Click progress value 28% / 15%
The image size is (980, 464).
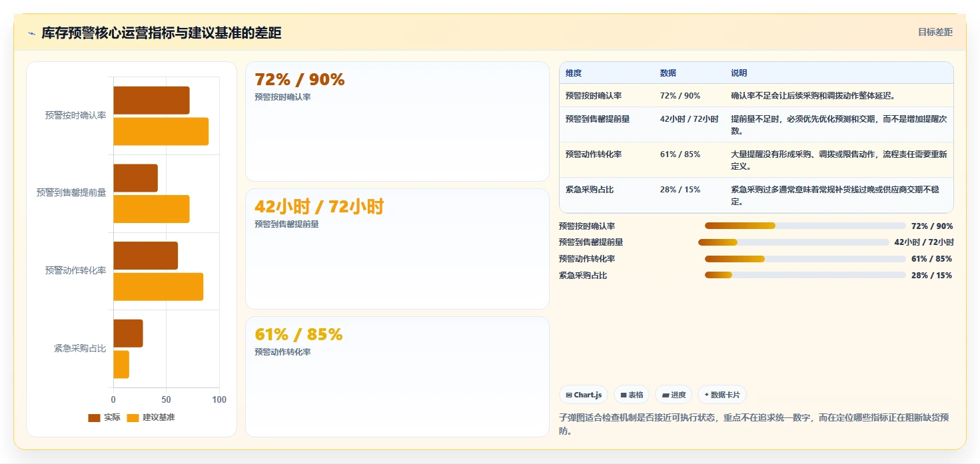pos(932,276)
